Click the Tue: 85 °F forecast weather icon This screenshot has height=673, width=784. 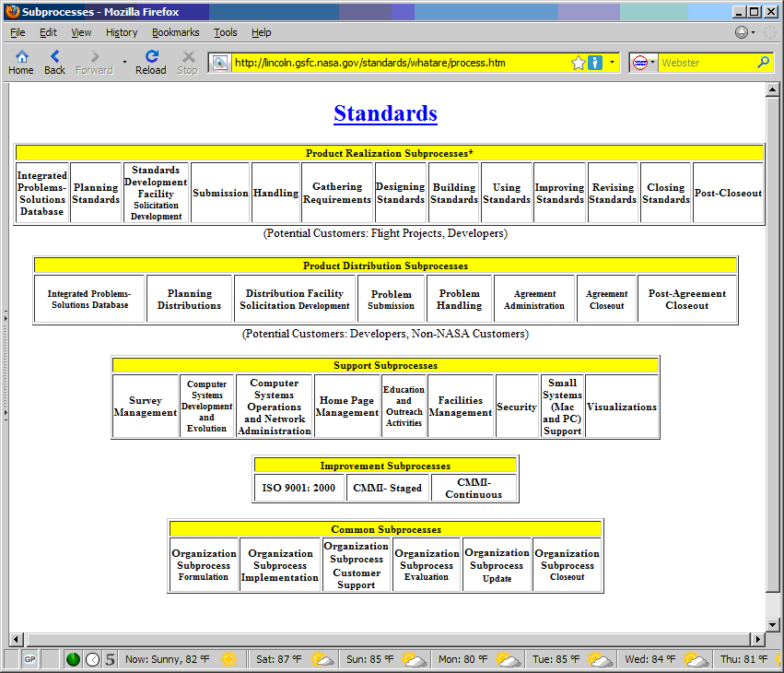click(x=600, y=659)
